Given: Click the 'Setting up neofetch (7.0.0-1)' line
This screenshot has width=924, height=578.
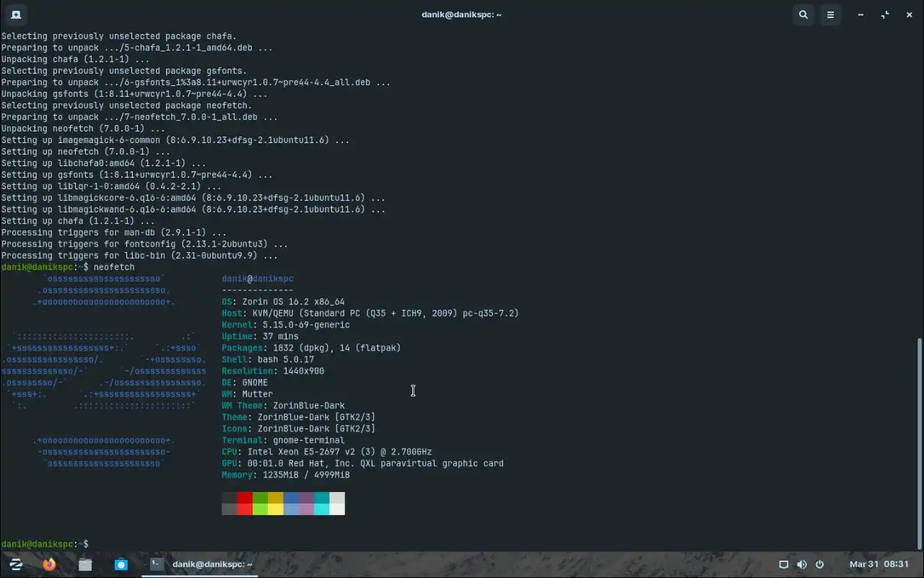Looking at the screenshot, I should [x=86, y=152].
